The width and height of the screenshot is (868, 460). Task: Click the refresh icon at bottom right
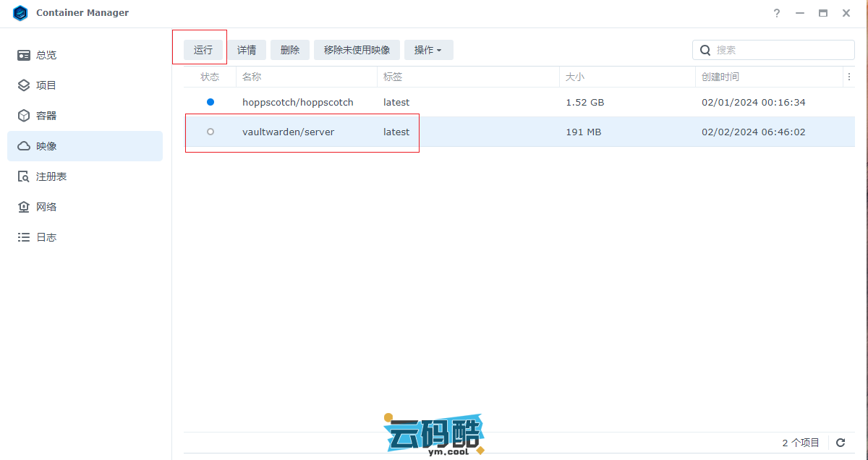coord(841,443)
